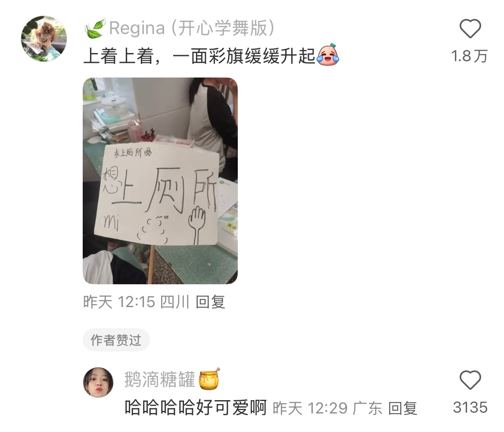This screenshot has width=504, height=432.
Task: Tap the raised hand drawing in photo
Action: click(197, 225)
